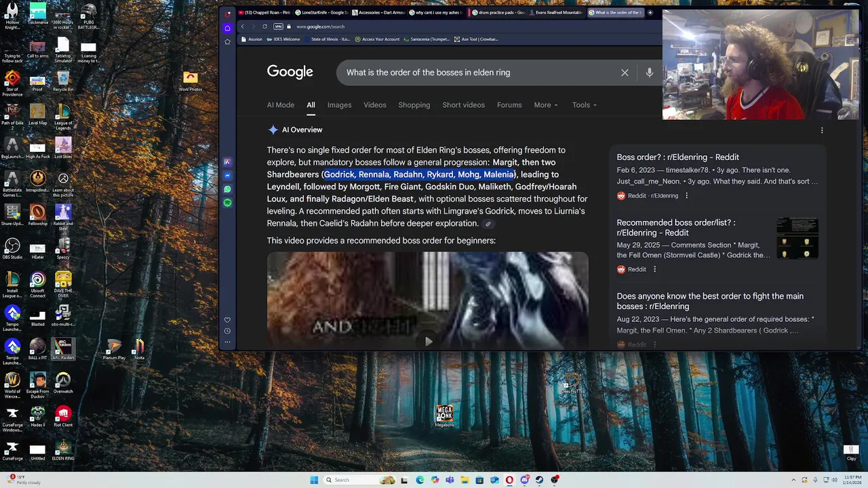This screenshot has height=488, width=868.
Task: Click the AI Overview source link chip
Action: point(488,224)
